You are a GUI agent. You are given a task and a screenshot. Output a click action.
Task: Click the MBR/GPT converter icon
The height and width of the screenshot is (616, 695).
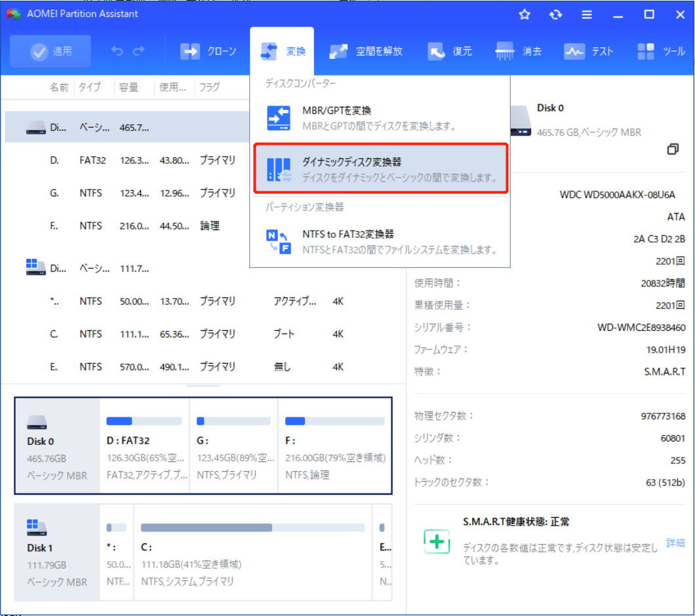click(x=279, y=118)
